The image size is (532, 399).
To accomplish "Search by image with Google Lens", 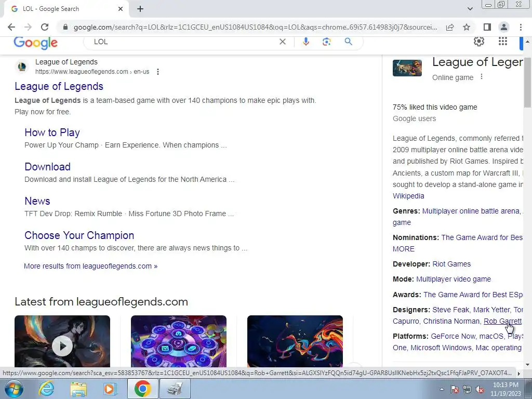I will 326,42.
